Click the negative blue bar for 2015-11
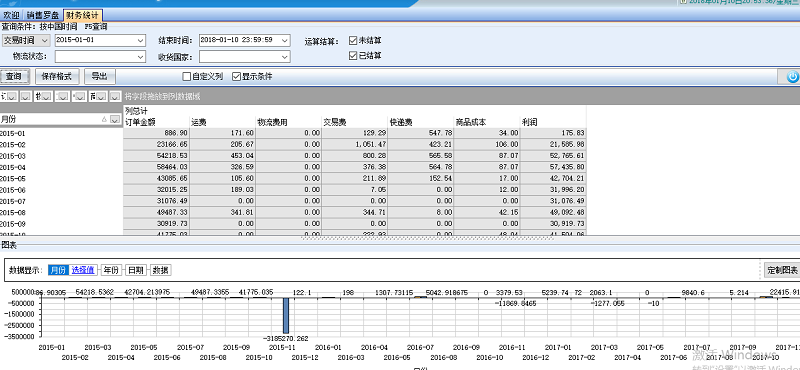Image resolution: width=800 pixels, height=370 pixels. (x=286, y=316)
